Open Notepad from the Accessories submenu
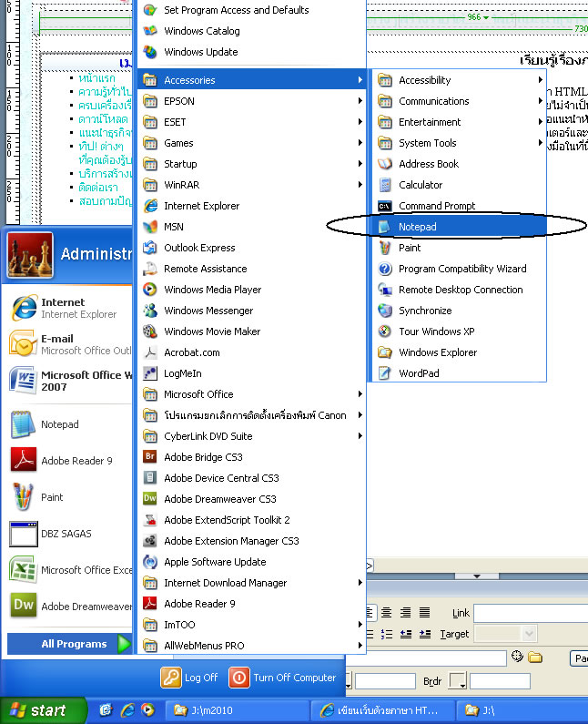Screen dimensions: 588x724 point(459,227)
